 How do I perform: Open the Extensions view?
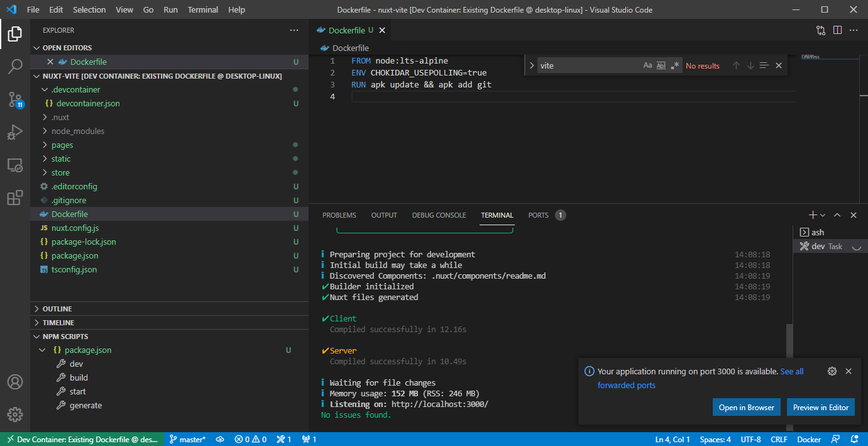pyautogui.click(x=15, y=198)
